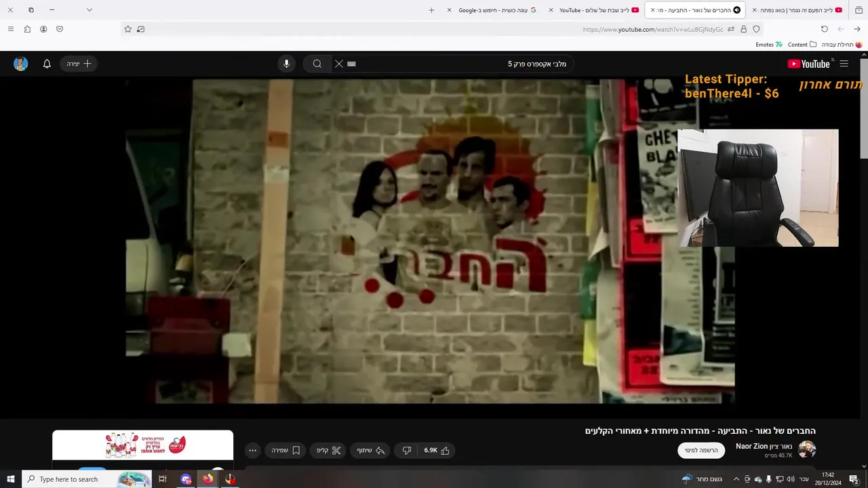Open the Firefox View tab icon
868x488 pixels.
858,10
